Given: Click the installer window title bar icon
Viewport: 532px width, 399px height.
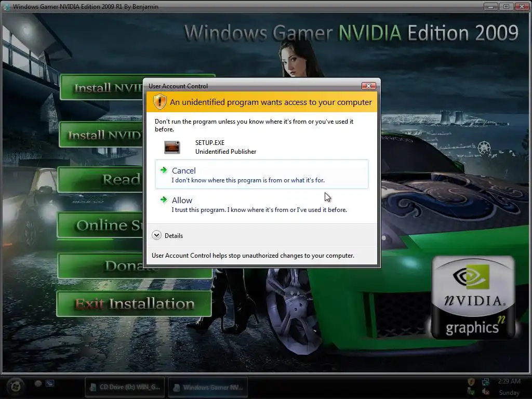Looking at the screenshot, I should pos(6,7).
